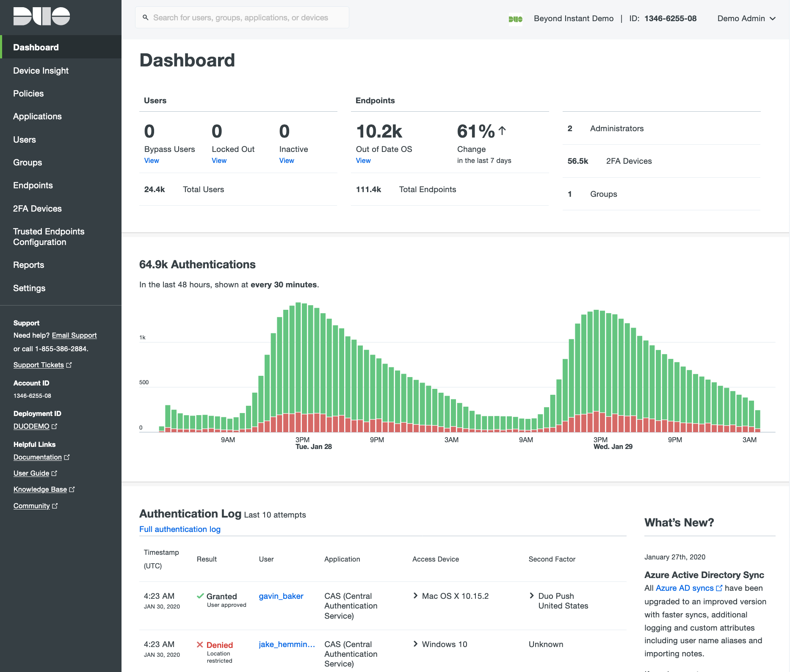Open the Demo Admin dropdown menu

point(746,19)
